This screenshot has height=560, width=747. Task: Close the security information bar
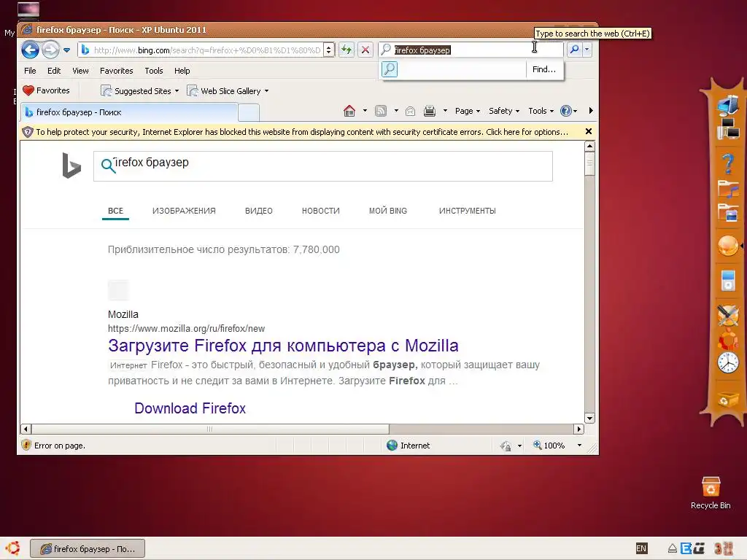[589, 131]
